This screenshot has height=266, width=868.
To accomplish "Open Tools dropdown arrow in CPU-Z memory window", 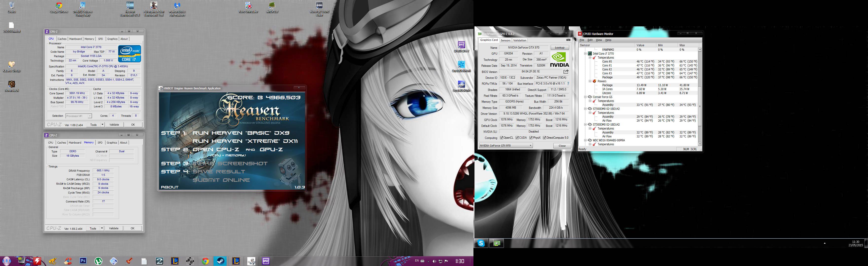I will coord(102,228).
